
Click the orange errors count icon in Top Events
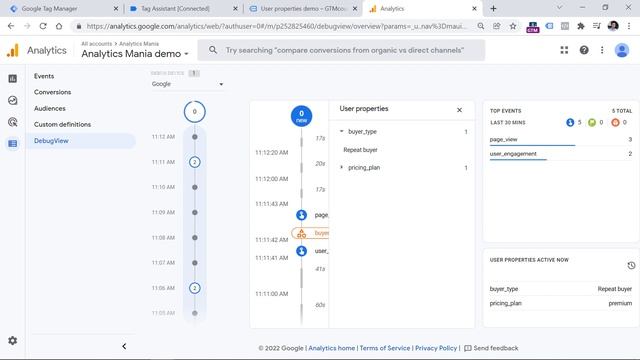click(x=615, y=122)
